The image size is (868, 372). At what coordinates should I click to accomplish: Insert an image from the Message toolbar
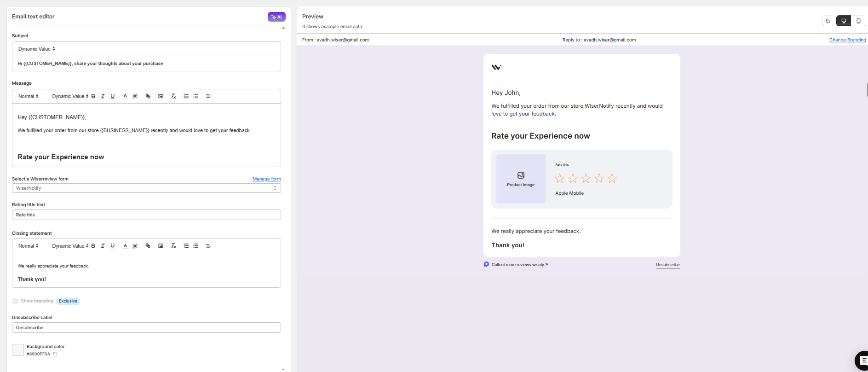point(161,96)
